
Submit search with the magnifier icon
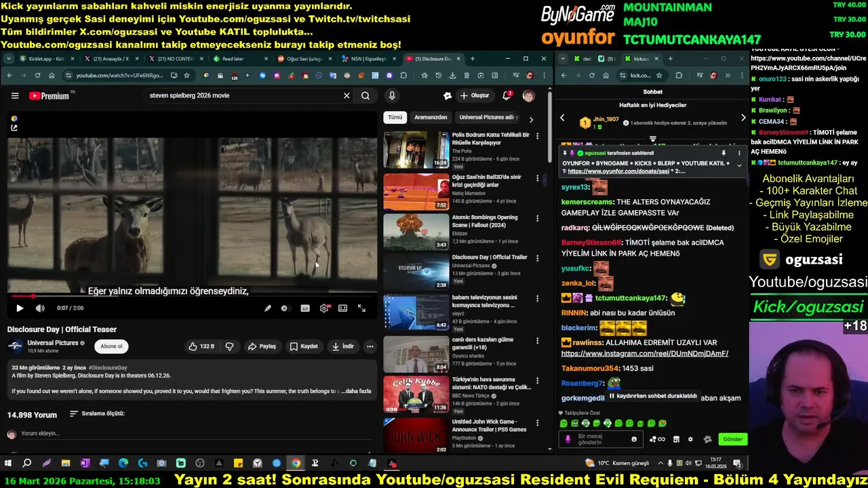366,96
